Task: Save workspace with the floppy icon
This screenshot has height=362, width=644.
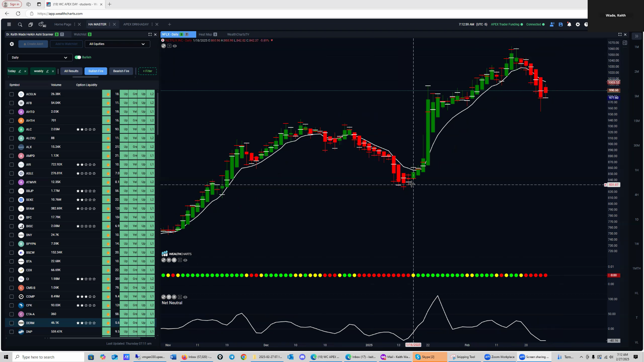Action: 560,24
